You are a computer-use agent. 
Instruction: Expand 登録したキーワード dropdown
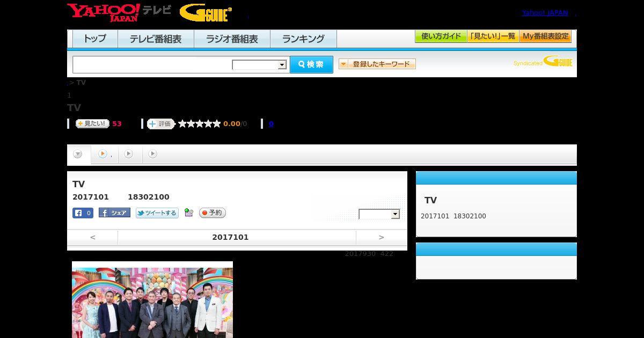coord(377,64)
